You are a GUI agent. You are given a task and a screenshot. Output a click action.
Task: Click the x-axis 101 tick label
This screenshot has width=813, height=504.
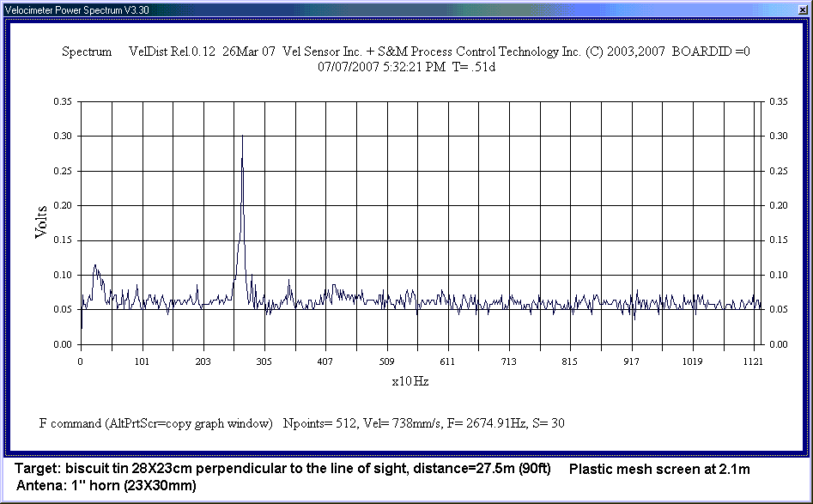pyautogui.click(x=142, y=362)
